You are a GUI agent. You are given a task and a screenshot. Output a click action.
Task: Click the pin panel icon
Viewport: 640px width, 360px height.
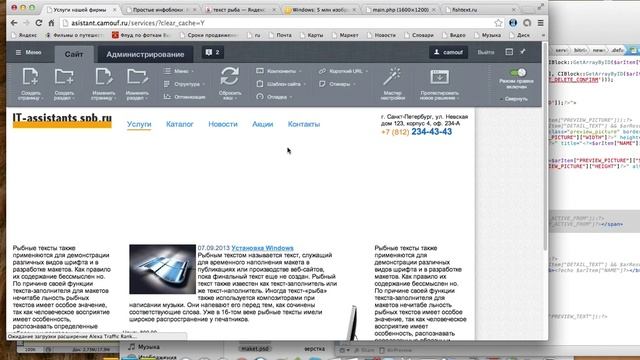523,52
